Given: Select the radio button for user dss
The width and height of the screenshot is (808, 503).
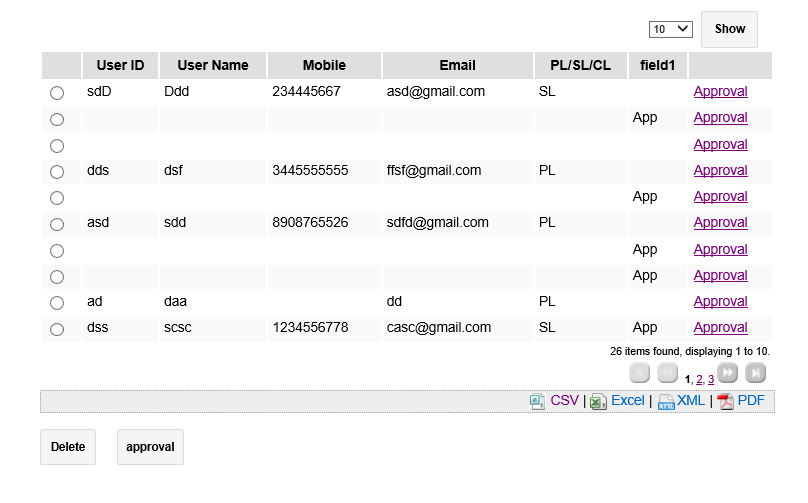Looking at the screenshot, I should (57, 329).
